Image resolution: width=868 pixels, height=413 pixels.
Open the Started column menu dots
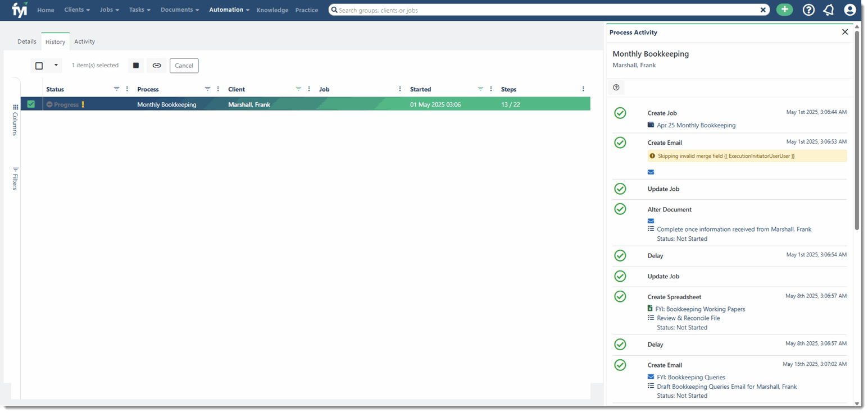(491, 89)
